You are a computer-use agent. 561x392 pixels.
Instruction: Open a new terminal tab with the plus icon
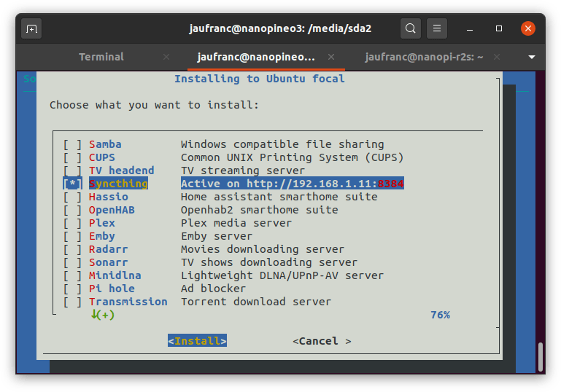pyautogui.click(x=31, y=28)
